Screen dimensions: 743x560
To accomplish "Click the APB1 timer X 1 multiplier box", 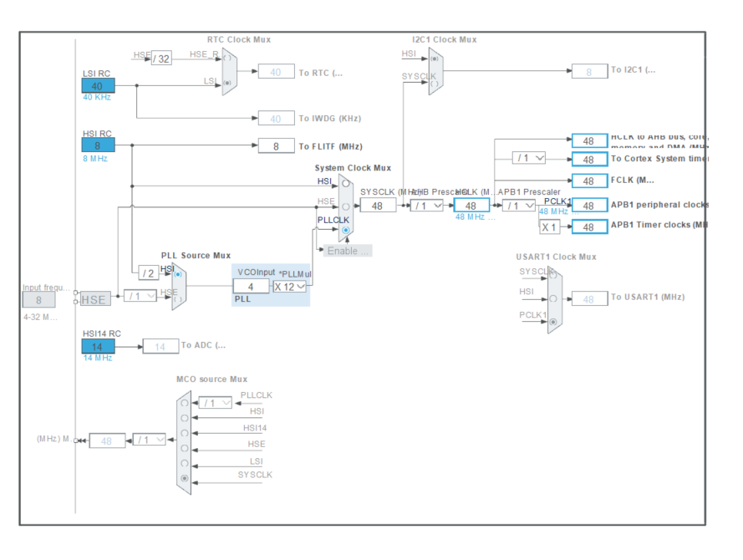I will 550,227.
